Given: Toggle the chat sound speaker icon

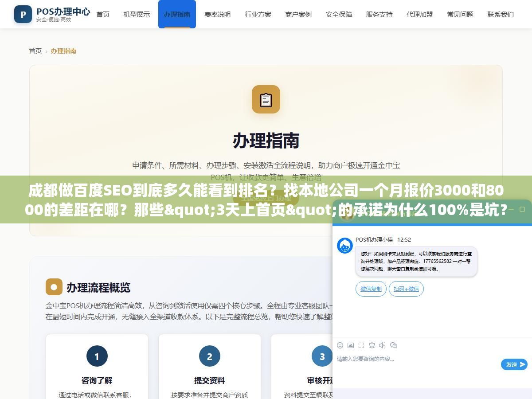Looking at the screenshot, I should pyautogui.click(x=382, y=345).
